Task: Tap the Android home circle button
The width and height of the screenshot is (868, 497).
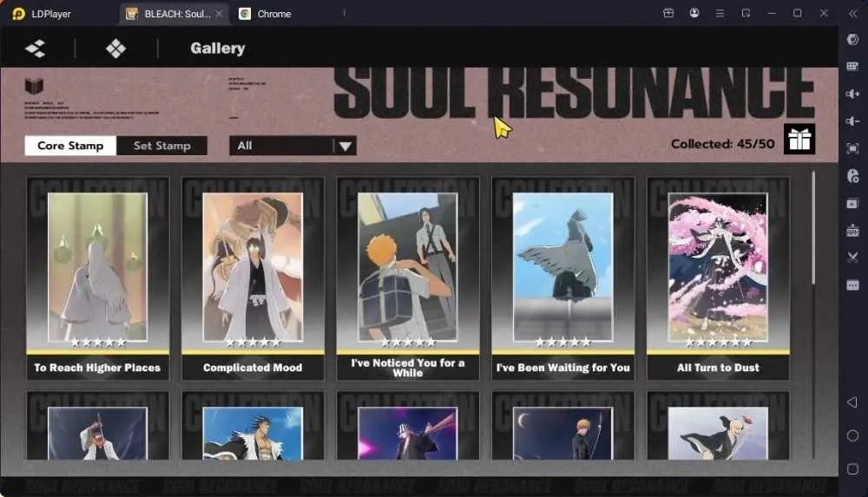Action: pos(852,435)
